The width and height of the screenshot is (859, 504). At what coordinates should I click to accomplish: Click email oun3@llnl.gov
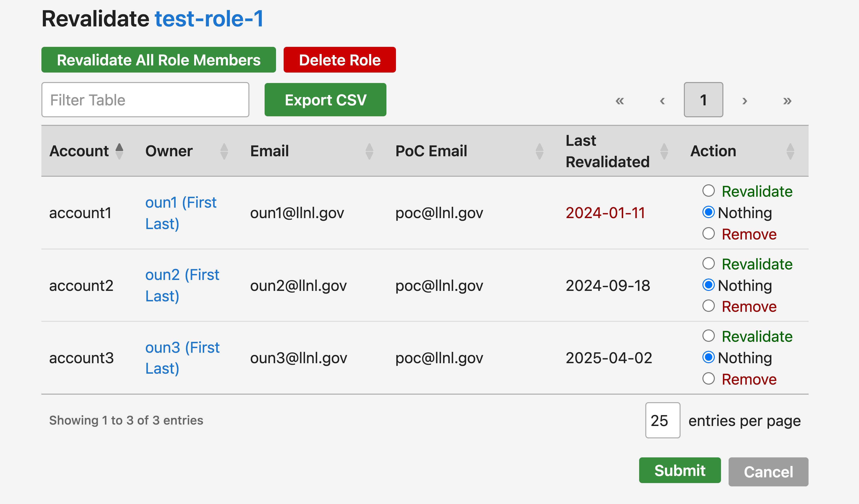(x=299, y=358)
